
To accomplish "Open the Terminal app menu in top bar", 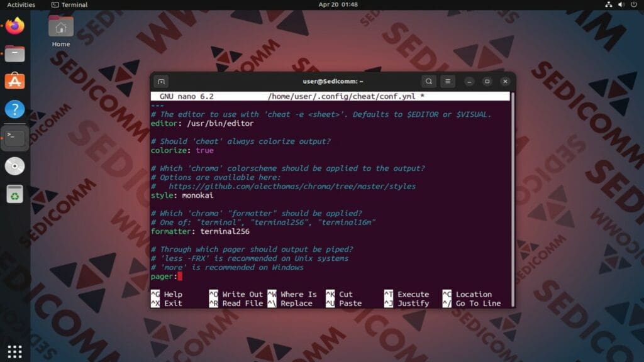I will click(x=69, y=4).
